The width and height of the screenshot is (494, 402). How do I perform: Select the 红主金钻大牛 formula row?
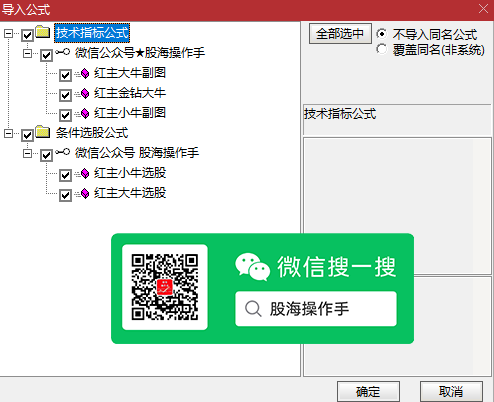click(130, 93)
